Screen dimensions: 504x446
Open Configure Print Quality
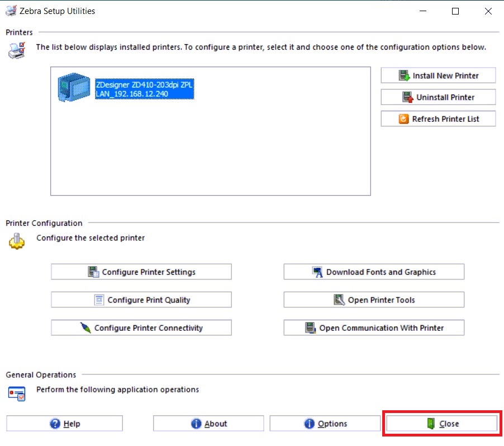coord(141,300)
